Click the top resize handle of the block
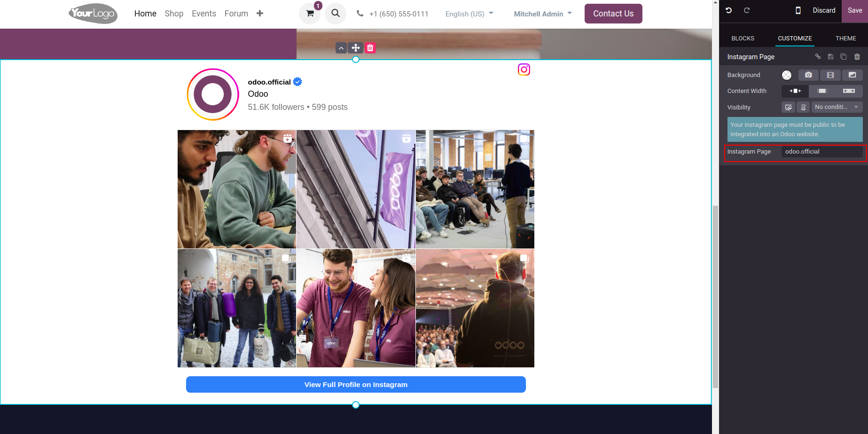Image resolution: width=868 pixels, height=434 pixels. click(x=356, y=60)
